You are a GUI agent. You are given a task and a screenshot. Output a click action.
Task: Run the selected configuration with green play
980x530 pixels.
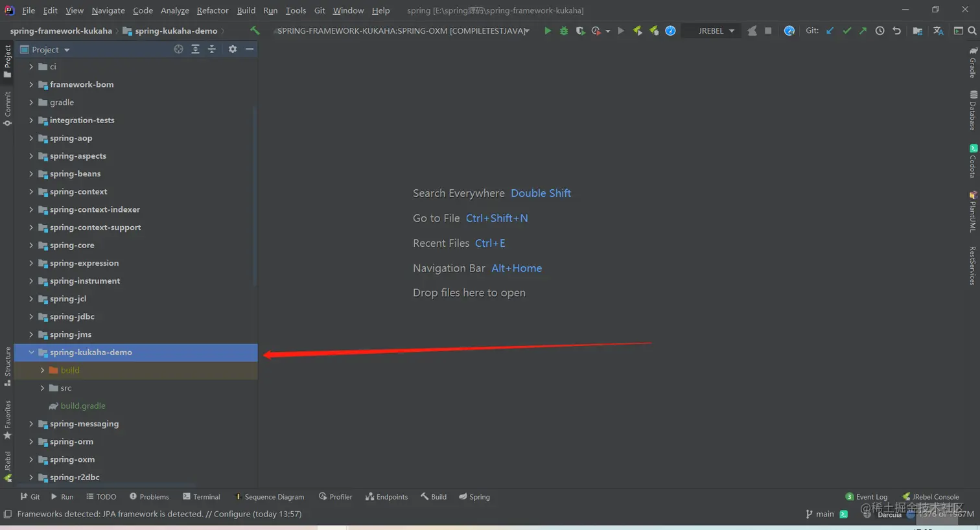tap(548, 30)
